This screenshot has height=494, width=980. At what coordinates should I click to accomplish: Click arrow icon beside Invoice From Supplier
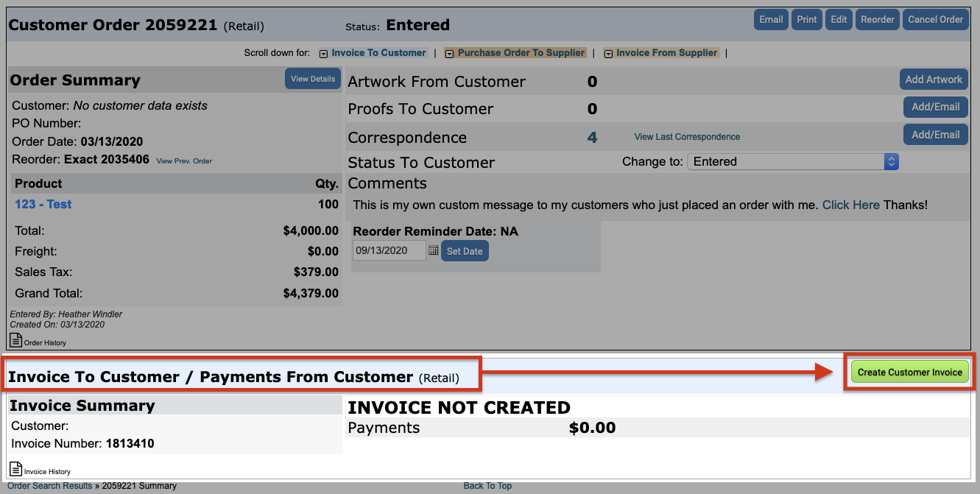pyautogui.click(x=608, y=54)
